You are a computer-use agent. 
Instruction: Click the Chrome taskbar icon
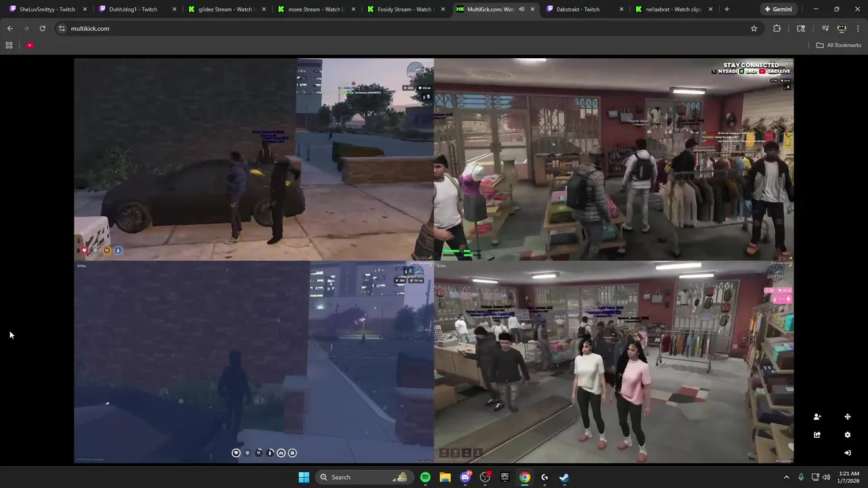[x=525, y=477]
